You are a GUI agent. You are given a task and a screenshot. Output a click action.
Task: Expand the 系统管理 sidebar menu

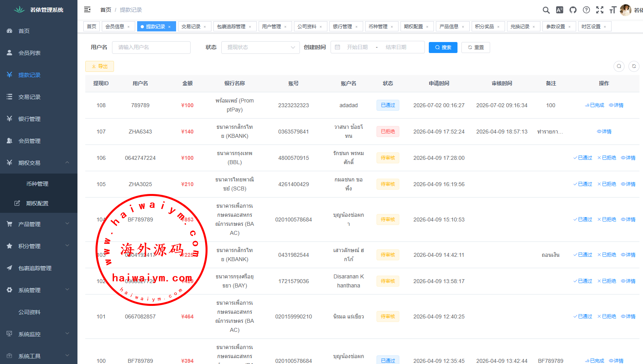pyautogui.click(x=39, y=290)
